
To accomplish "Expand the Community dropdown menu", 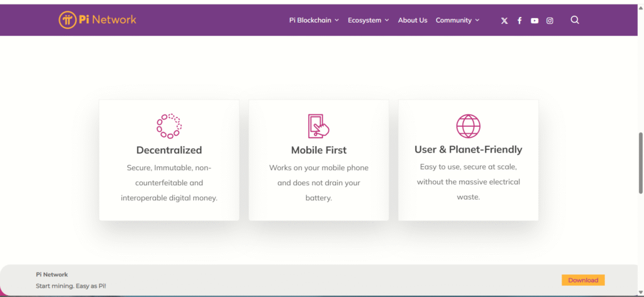I will (457, 20).
